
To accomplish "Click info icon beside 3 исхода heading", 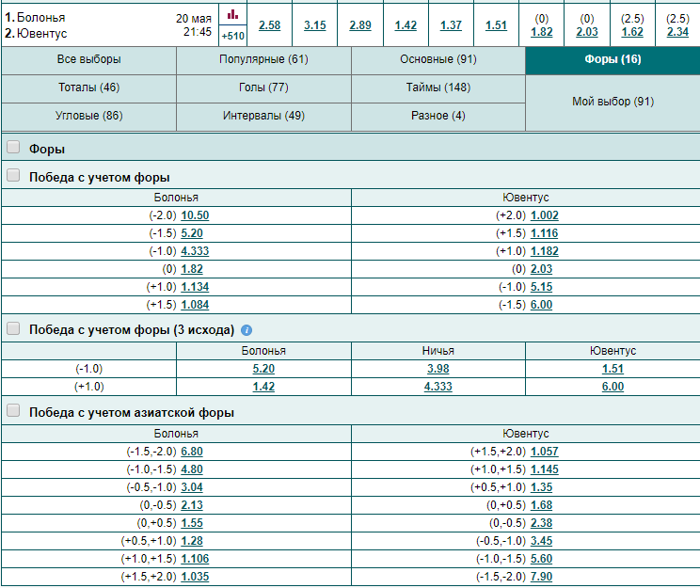I will [x=247, y=330].
